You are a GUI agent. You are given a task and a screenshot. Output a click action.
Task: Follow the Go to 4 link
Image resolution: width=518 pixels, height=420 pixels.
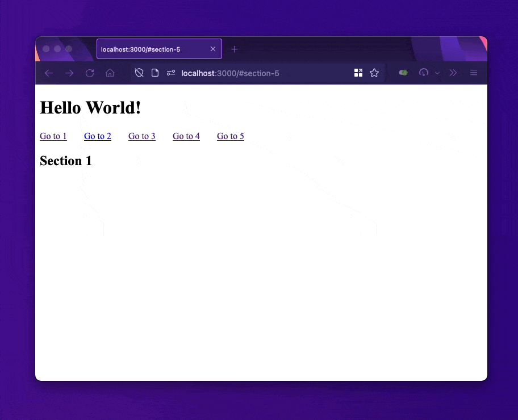[x=186, y=136]
